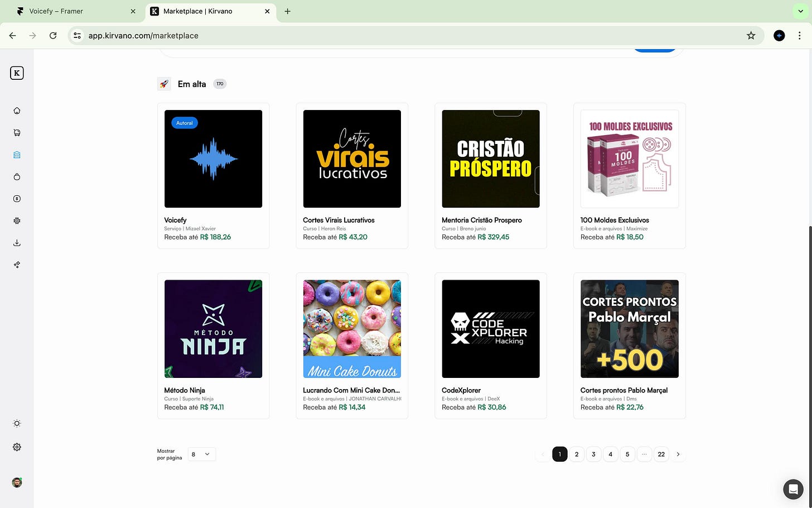Image resolution: width=812 pixels, height=508 pixels.
Task: Open the shopping cart icon in sidebar
Action: pos(17,133)
